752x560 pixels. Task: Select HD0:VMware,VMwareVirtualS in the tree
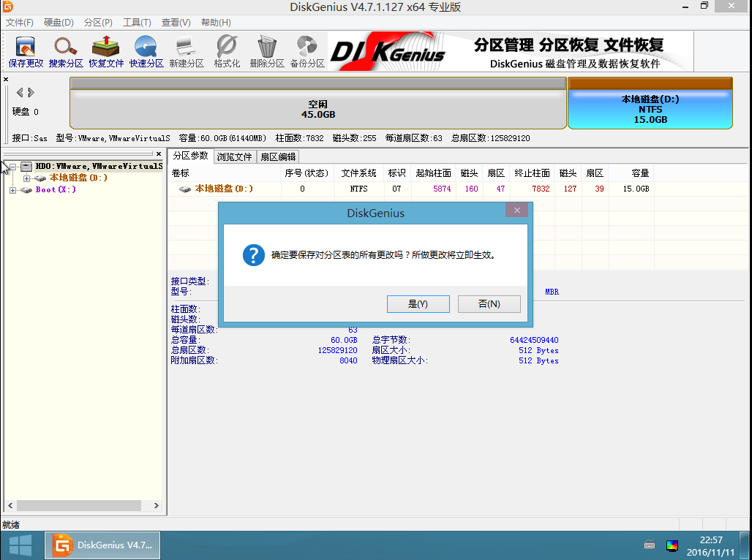[x=99, y=167]
